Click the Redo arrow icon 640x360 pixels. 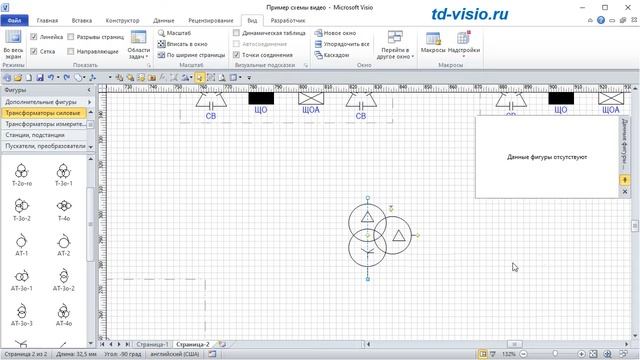(x=67, y=77)
